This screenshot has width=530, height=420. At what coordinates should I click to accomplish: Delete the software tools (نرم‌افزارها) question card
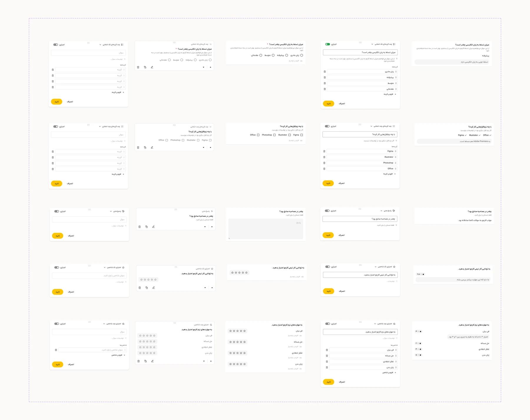point(138,147)
